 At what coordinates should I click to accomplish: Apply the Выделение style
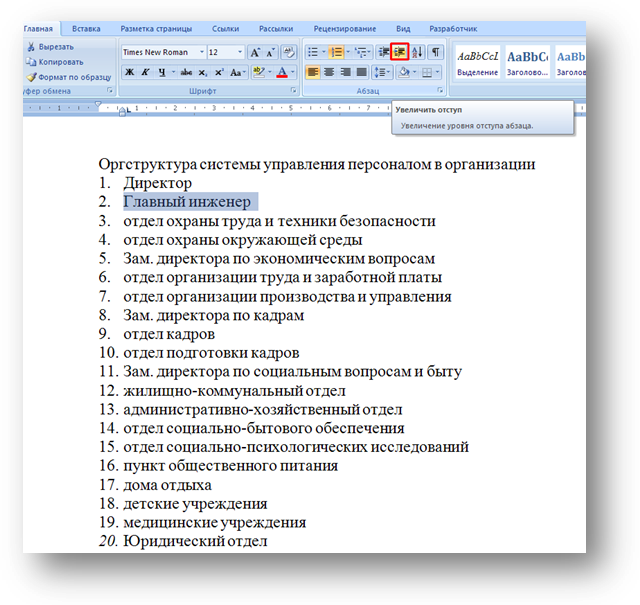pyautogui.click(x=478, y=62)
